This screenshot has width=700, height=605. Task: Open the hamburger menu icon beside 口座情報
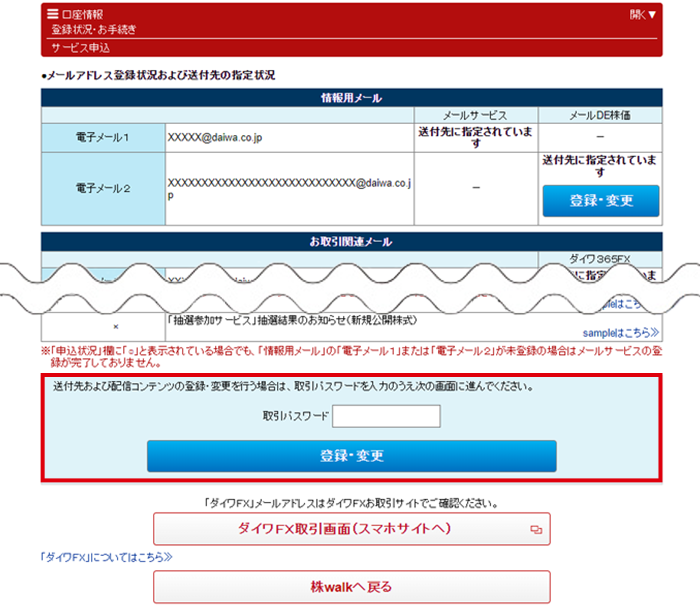pos(53,14)
